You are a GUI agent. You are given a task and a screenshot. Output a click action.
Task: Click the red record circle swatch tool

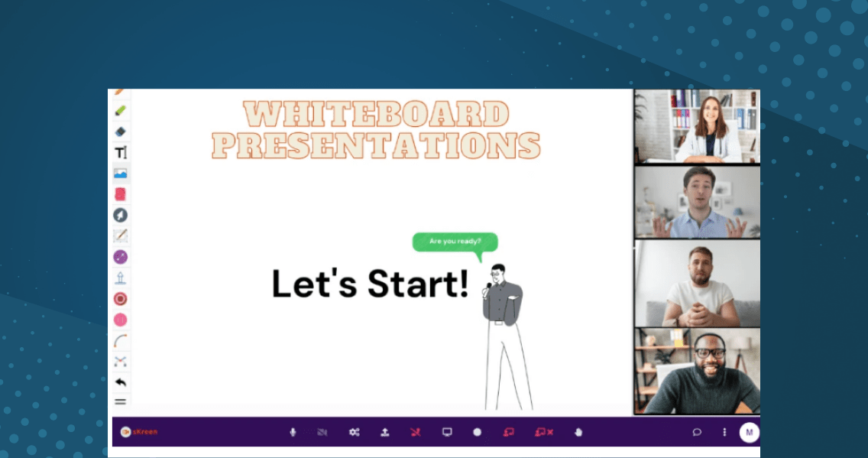121,298
